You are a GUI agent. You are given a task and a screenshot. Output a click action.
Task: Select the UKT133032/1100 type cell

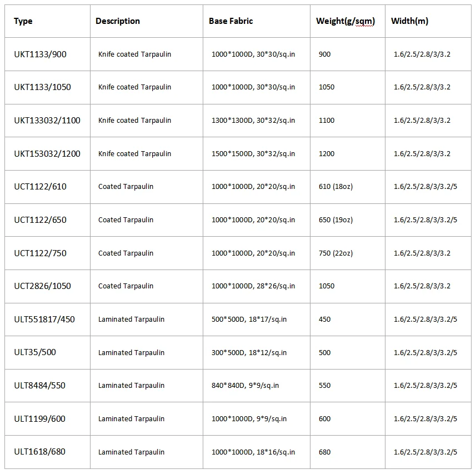(x=47, y=121)
